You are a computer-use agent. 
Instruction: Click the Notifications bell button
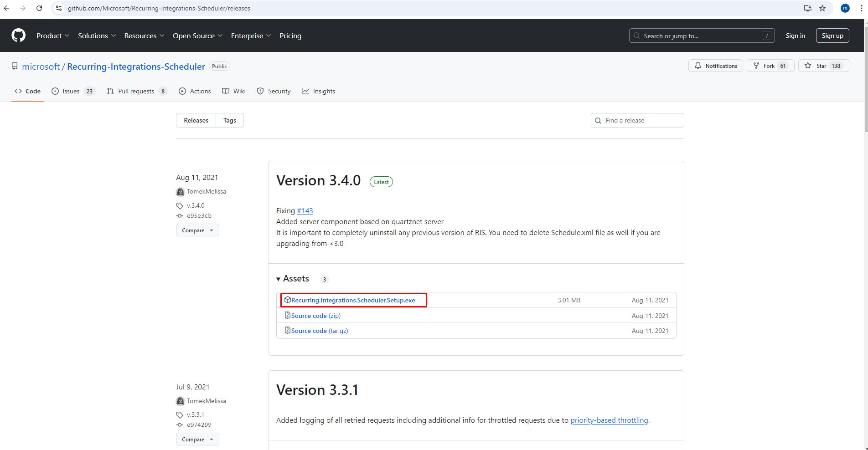pos(716,66)
